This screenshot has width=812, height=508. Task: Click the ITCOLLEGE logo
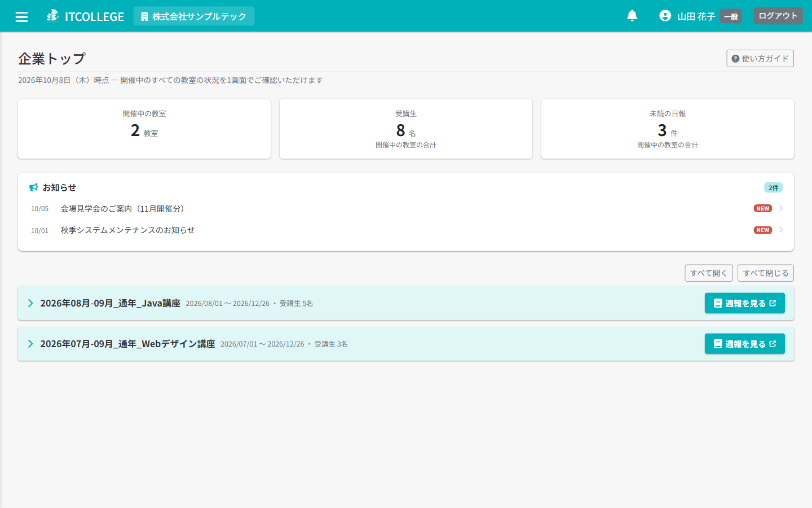[x=85, y=16]
